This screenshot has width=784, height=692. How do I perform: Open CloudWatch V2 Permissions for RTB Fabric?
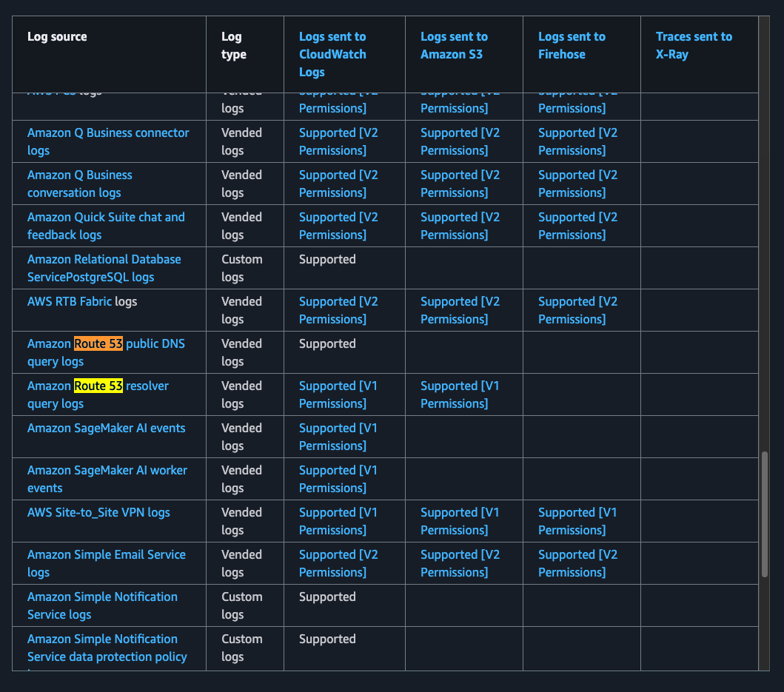[x=338, y=310]
